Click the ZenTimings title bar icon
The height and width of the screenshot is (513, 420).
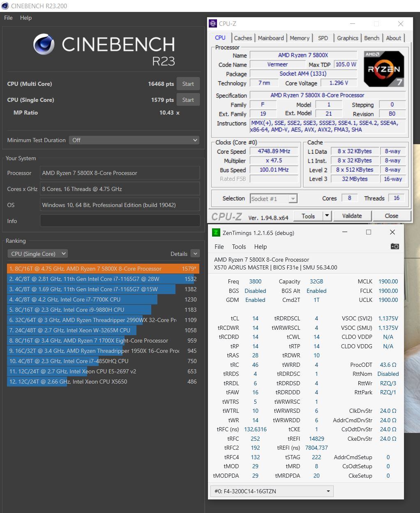coord(216,233)
